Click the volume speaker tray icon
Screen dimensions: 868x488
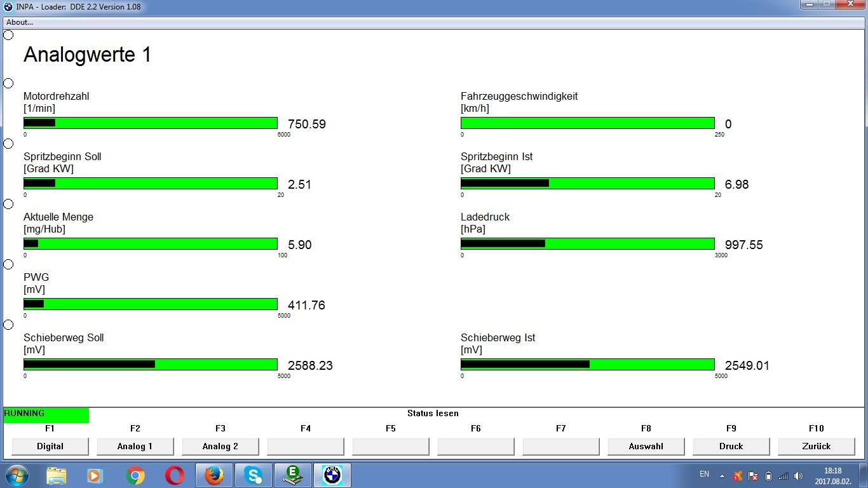tap(798, 475)
